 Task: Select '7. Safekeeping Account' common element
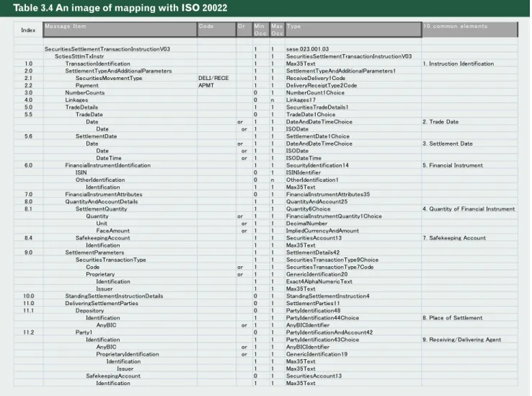454,238
